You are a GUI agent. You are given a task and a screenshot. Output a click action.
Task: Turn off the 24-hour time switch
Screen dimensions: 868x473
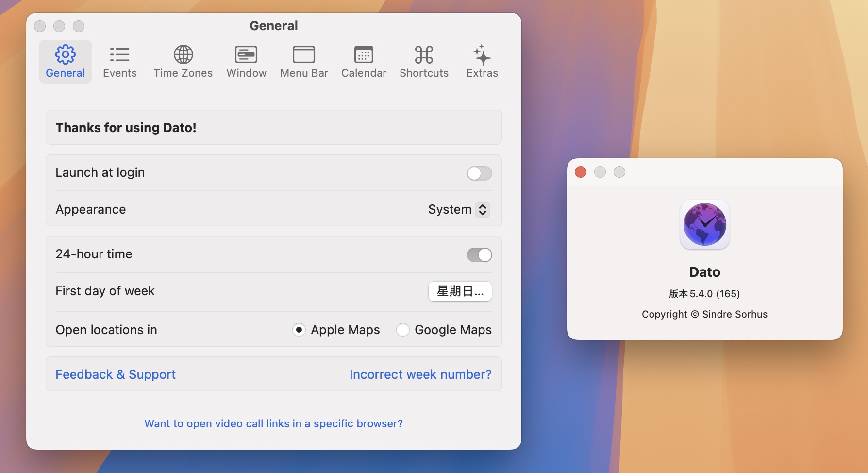[x=479, y=255]
